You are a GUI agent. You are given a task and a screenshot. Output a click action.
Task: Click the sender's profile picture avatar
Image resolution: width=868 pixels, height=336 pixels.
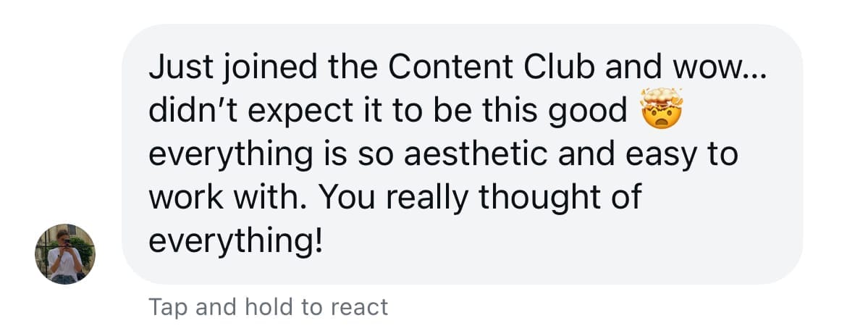pos(64,253)
